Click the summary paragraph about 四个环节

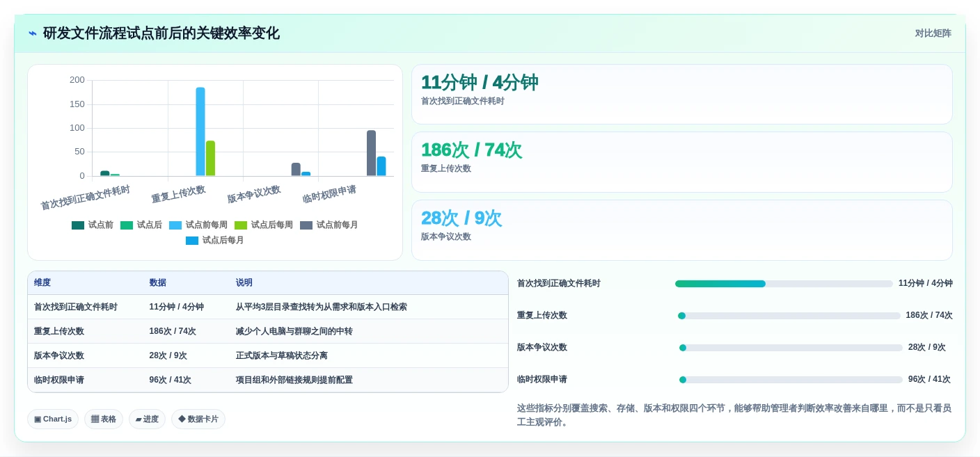pyautogui.click(x=734, y=415)
